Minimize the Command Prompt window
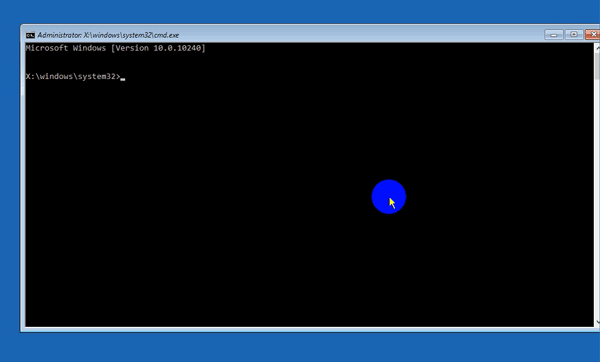This screenshot has width=600, height=362. 554,34
